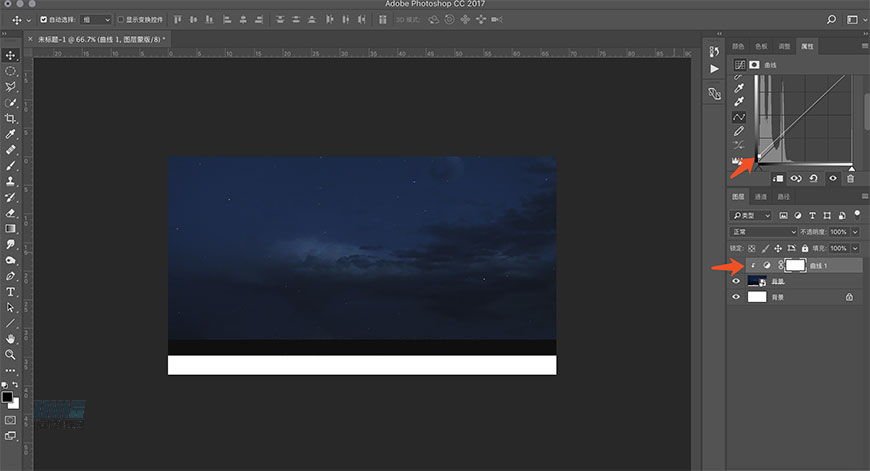870x471 pixels.
Task: Select the Smudge tool
Action: (x=11, y=244)
